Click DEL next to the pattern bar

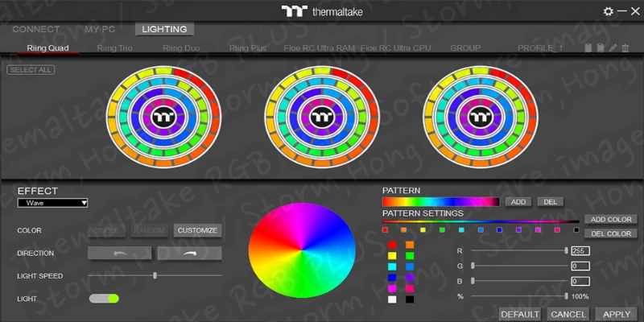coord(551,202)
